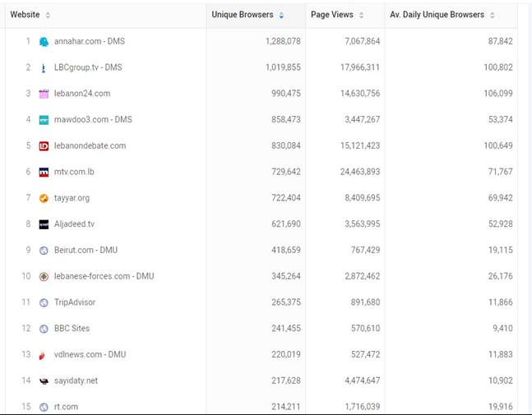
Task: Sort by Av. Daily Unique Browsers arrows
Action: click(x=493, y=15)
